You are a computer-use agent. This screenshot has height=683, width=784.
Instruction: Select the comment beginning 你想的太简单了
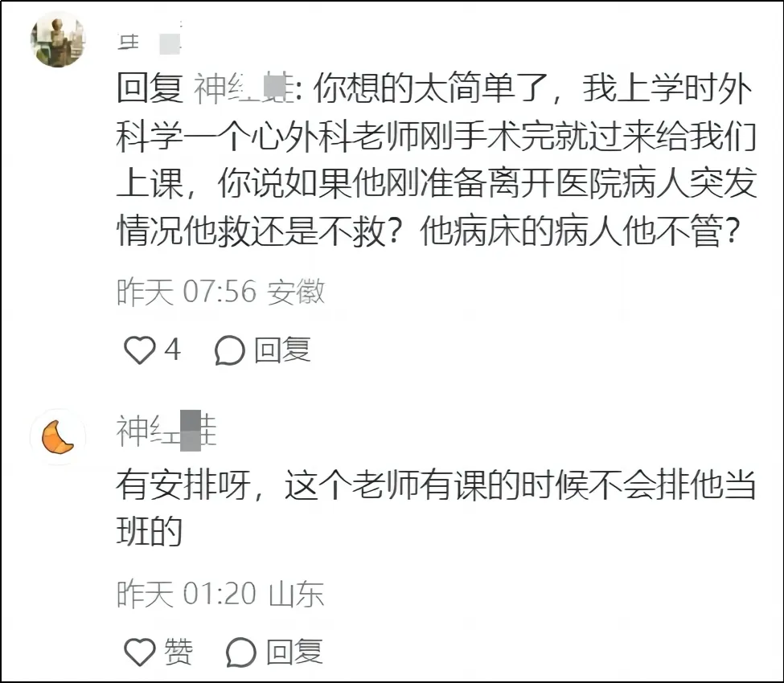434,161
